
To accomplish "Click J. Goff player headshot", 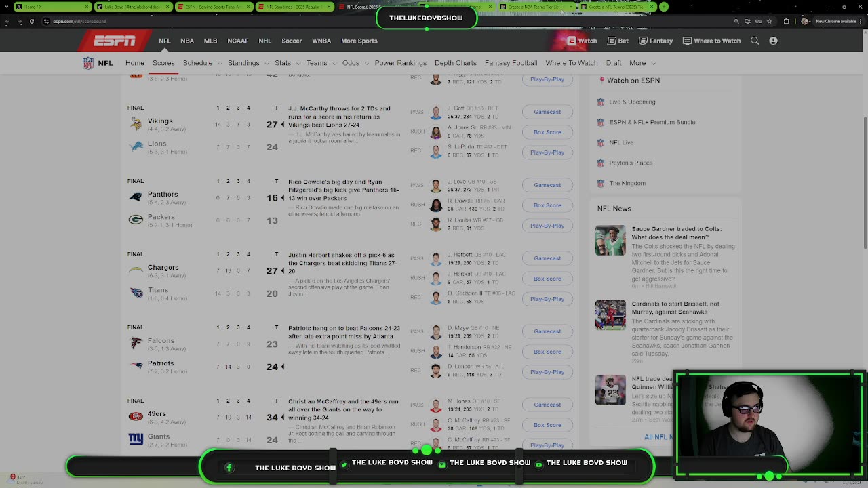I will point(436,113).
